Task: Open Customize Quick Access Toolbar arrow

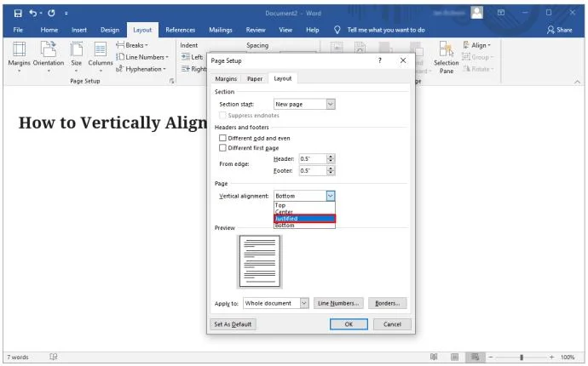Action: 66,14
